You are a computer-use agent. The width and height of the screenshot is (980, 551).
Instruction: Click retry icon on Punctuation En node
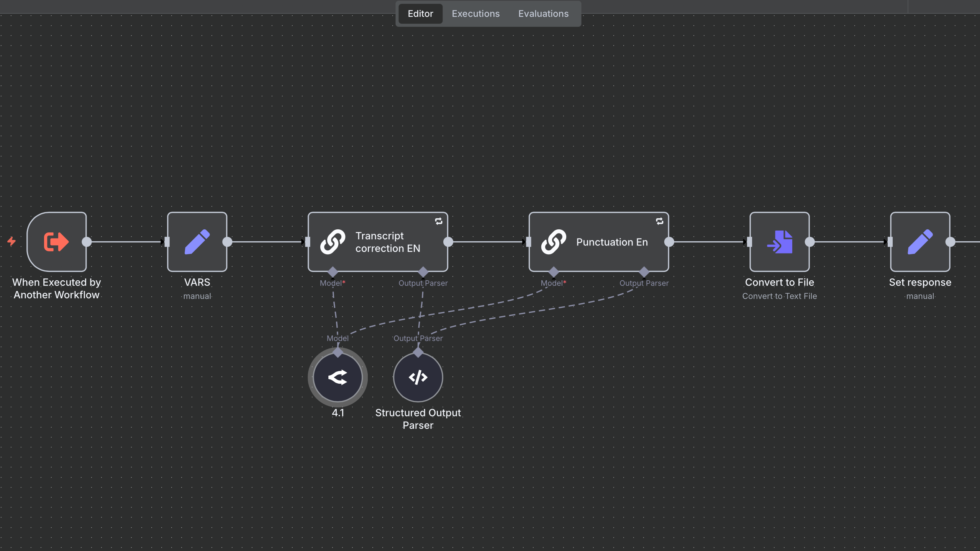click(659, 221)
